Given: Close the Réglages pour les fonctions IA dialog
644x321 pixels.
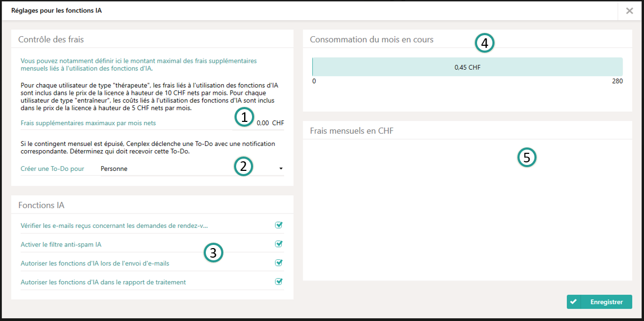Looking at the screenshot, I should pos(630,11).
